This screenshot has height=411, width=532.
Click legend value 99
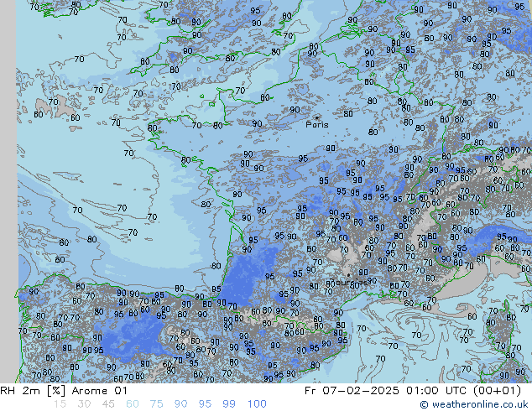(229, 404)
